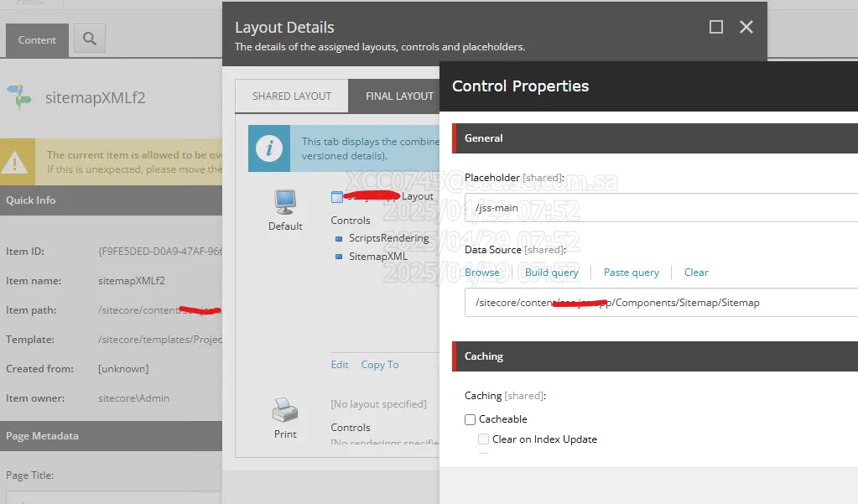Click the sitemapXMLf2 item icon
Viewport: 858px width, 504px height.
18,98
